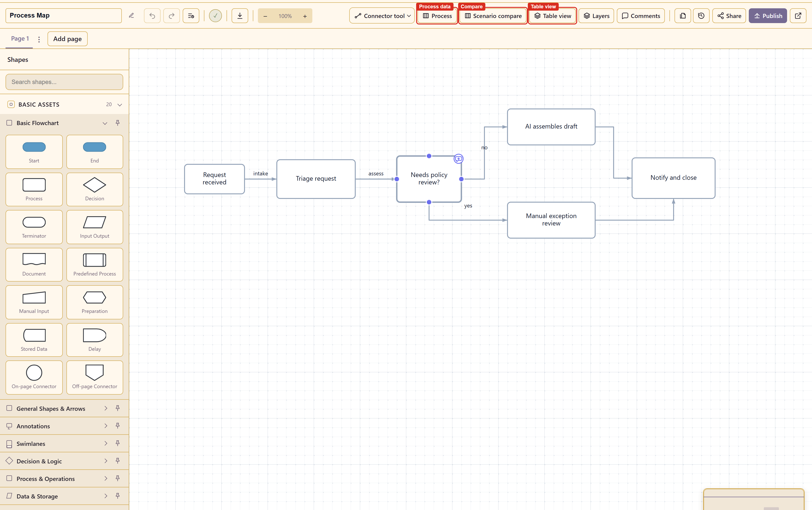Collapse the Basic Flowchart chevron
The height and width of the screenshot is (510, 812).
click(x=105, y=123)
